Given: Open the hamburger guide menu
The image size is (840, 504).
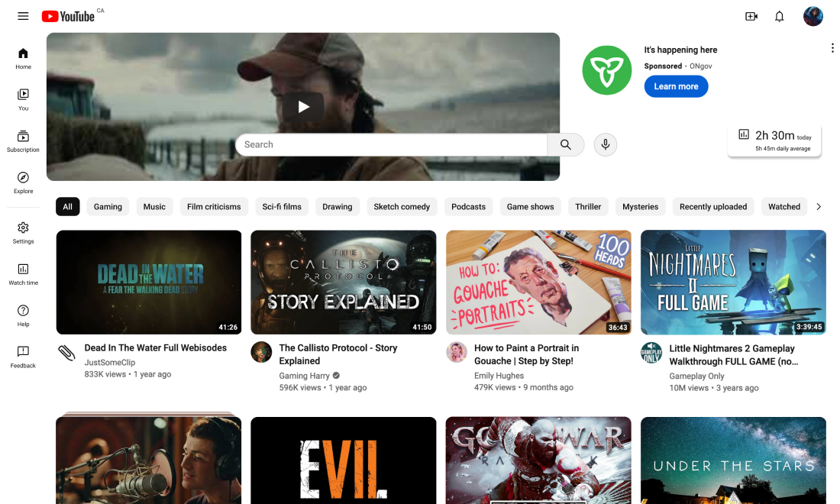Looking at the screenshot, I should [x=23, y=16].
